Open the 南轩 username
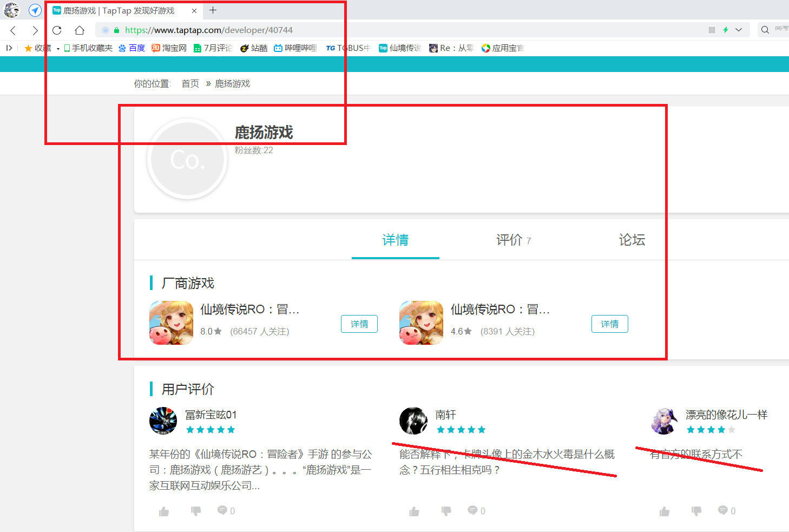The width and height of the screenshot is (789, 532). coord(446,415)
